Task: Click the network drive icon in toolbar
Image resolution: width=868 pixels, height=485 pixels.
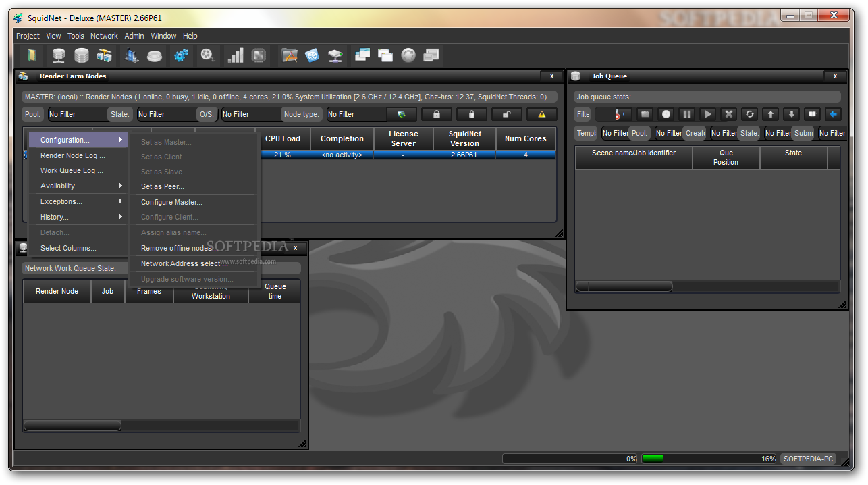Action: pos(335,55)
